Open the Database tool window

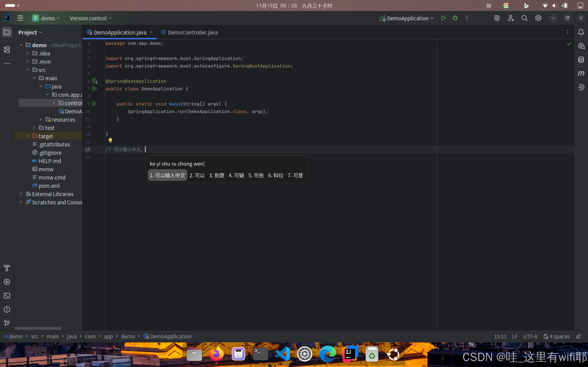581,60
